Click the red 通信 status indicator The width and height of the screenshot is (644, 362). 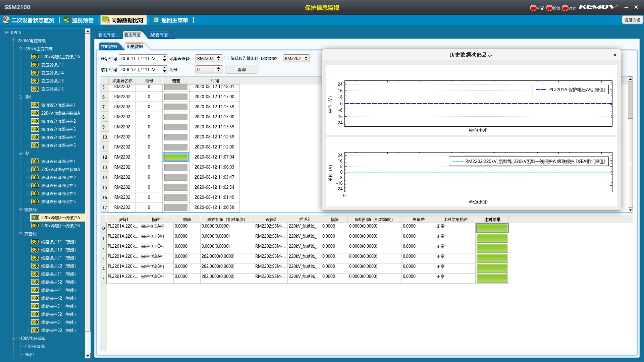565,8
